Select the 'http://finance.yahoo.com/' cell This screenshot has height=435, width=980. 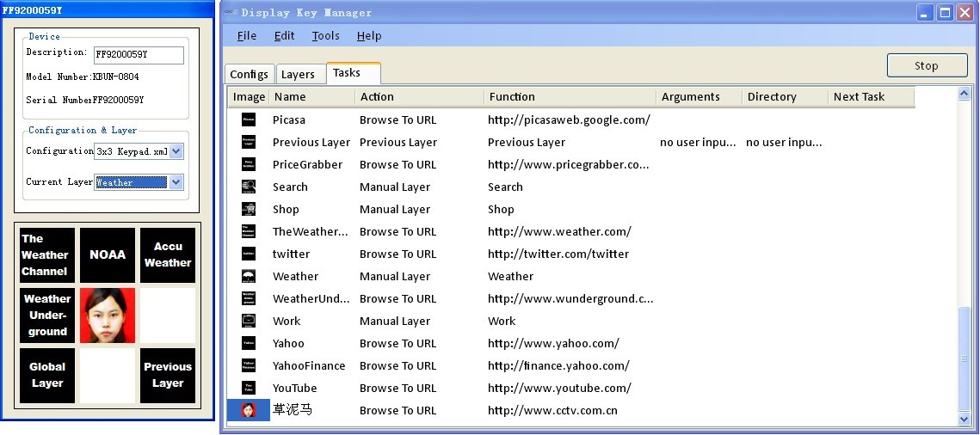558,365
